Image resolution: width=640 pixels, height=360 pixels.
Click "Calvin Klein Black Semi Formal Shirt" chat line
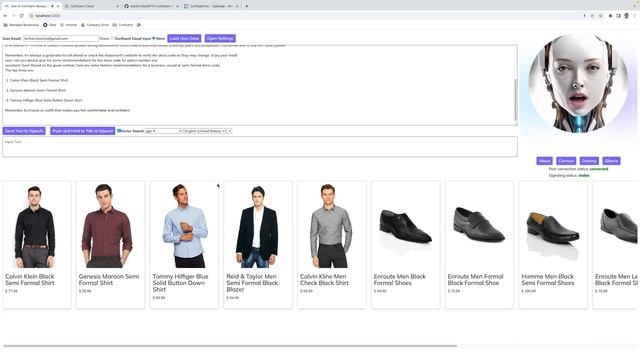pyautogui.click(x=39, y=80)
